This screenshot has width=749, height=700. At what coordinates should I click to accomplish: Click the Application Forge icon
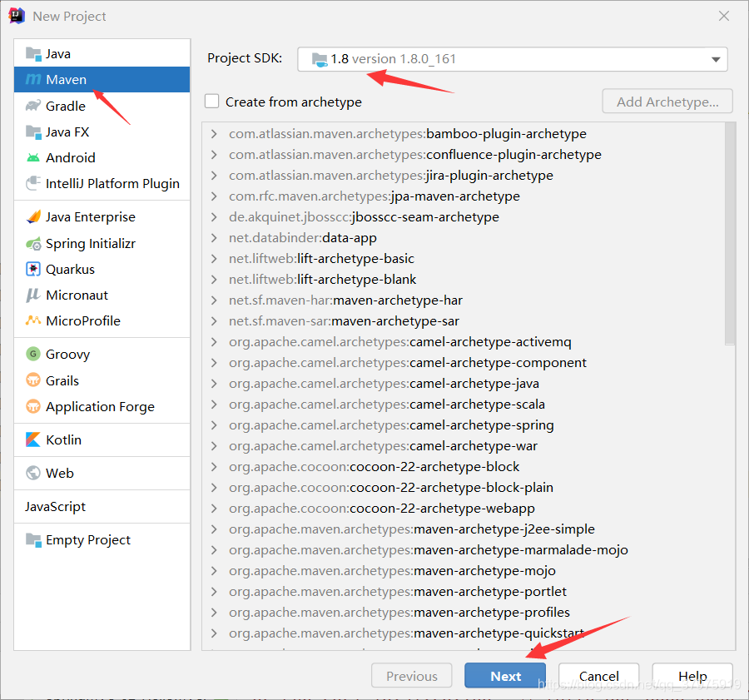pyautogui.click(x=33, y=407)
